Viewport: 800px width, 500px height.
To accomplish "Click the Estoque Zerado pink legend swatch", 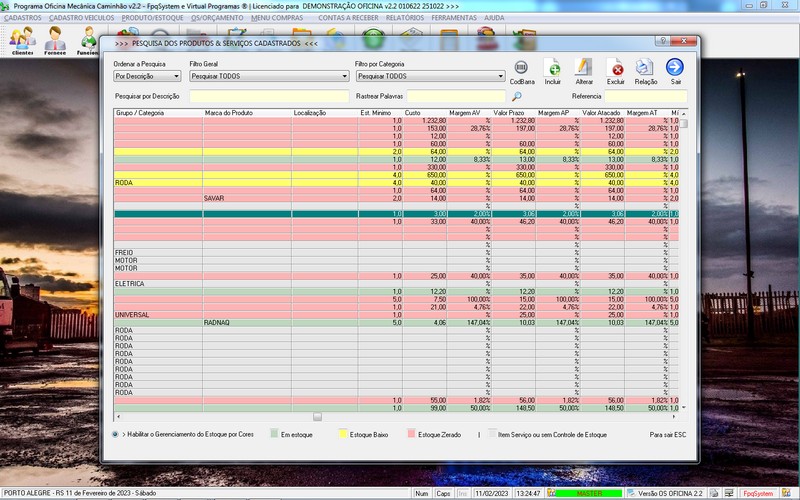I will coord(411,434).
